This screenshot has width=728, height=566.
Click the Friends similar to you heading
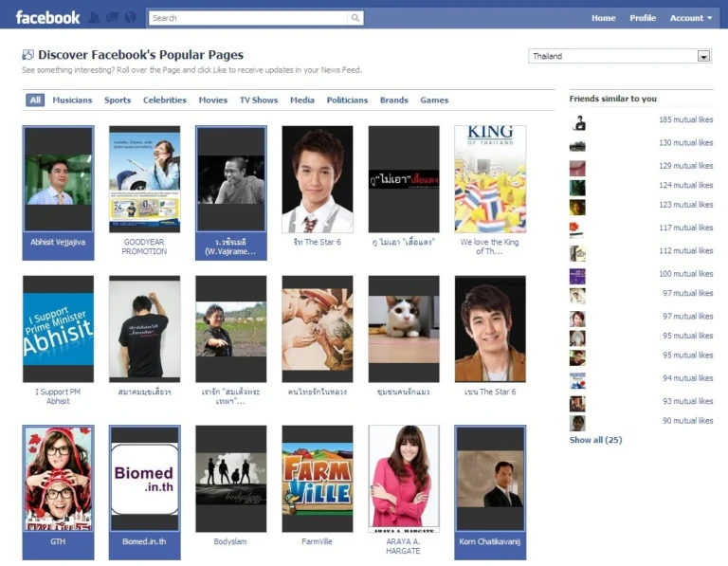click(x=613, y=99)
